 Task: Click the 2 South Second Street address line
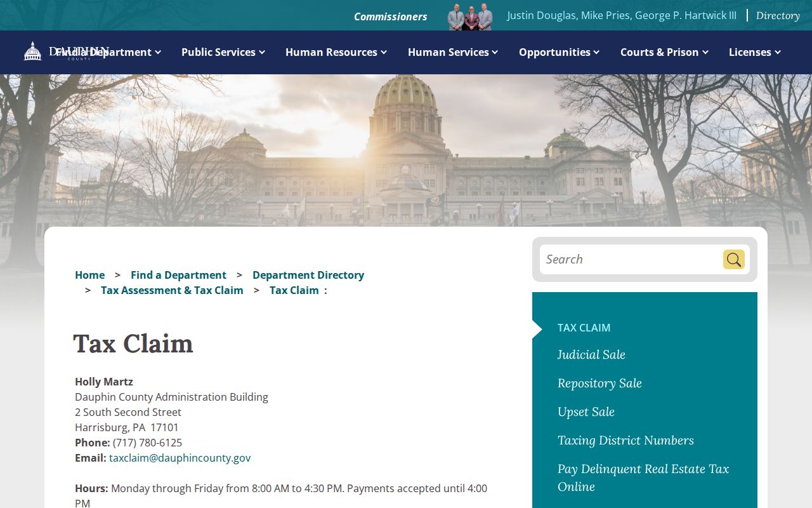point(128,412)
